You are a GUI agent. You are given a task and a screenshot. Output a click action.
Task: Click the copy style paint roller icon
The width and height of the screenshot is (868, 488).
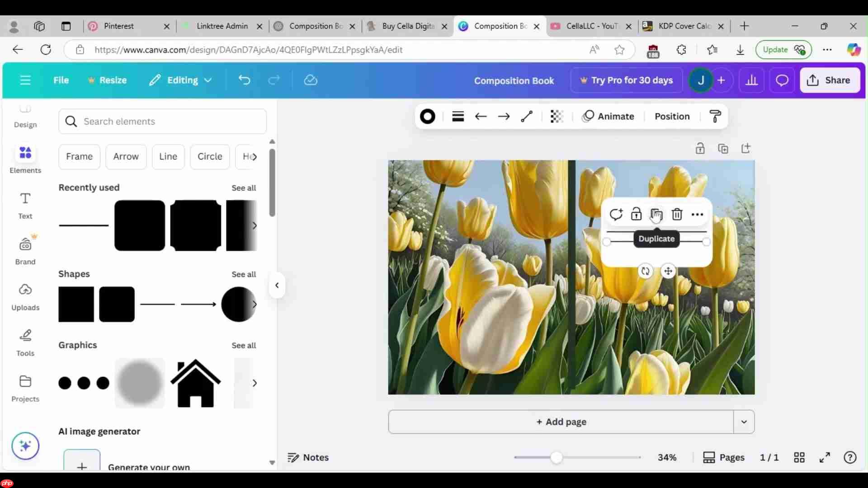(715, 117)
